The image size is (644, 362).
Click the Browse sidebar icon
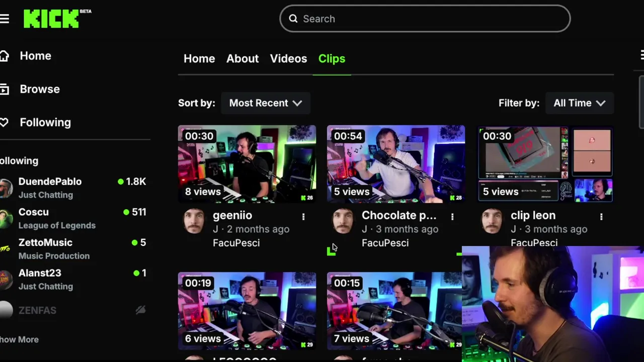click(x=4, y=89)
